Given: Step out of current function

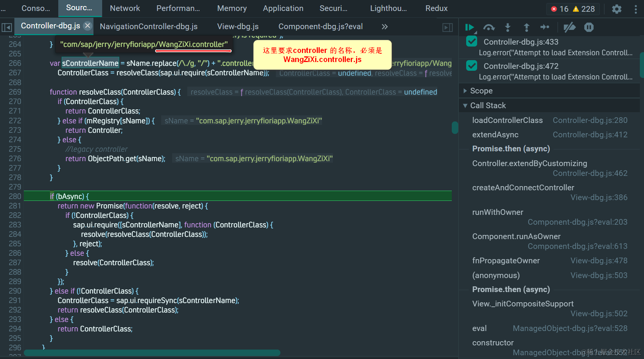Looking at the screenshot, I should click(526, 27).
